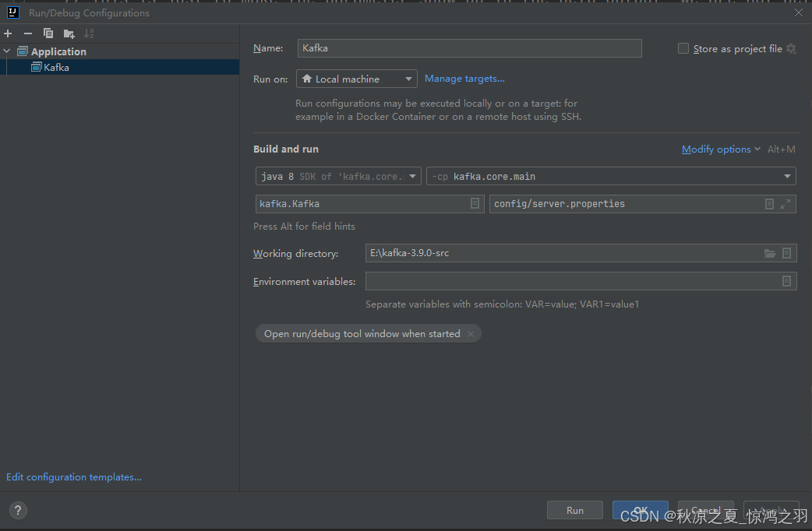Click the Copy Configuration icon
812x531 pixels.
coord(48,33)
